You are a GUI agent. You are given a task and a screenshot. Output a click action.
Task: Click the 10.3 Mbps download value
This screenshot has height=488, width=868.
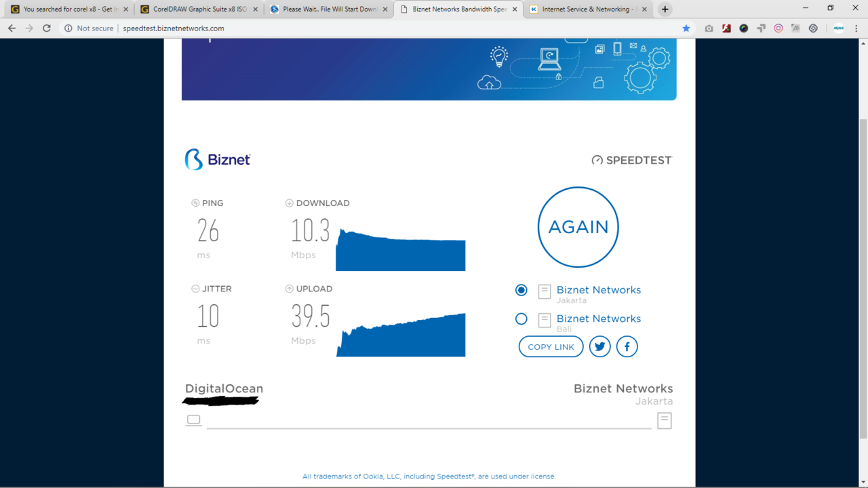(x=311, y=231)
